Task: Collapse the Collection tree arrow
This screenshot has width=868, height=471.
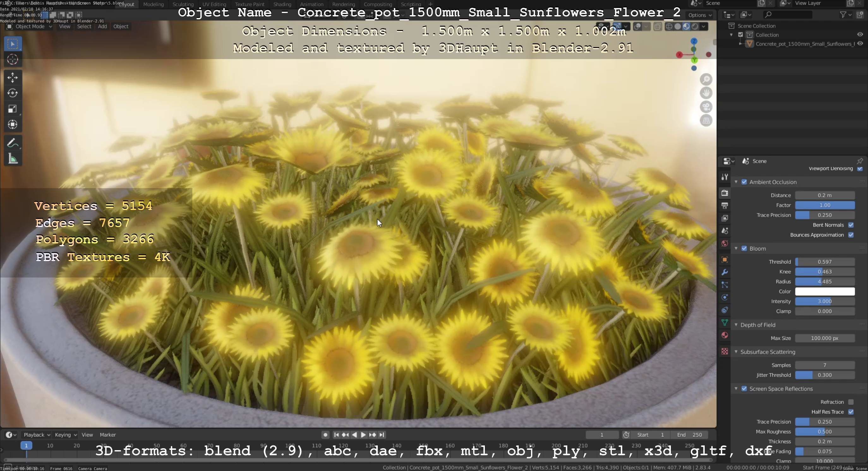Action: pos(731,35)
